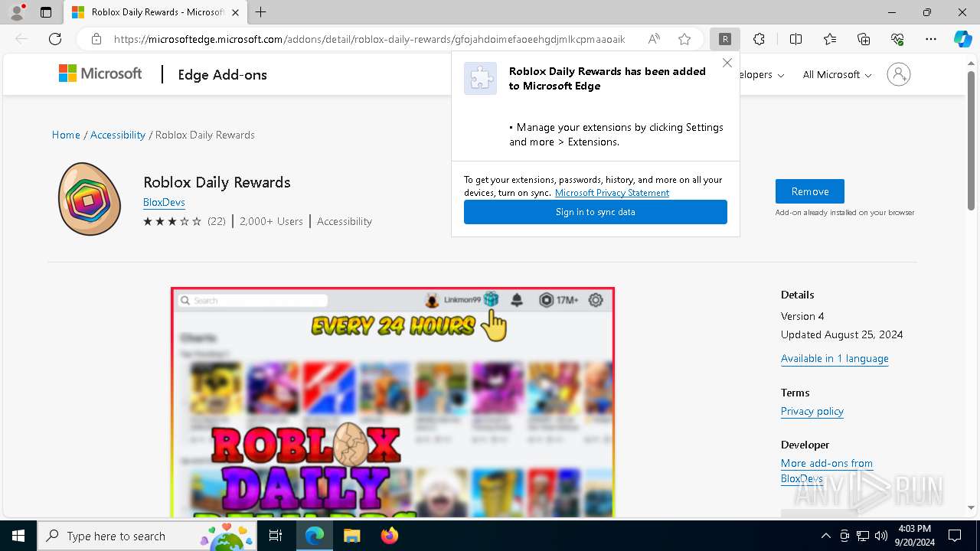Close the Roblox Daily Rewards tab
This screenshot has width=980, height=551.
[x=235, y=12]
